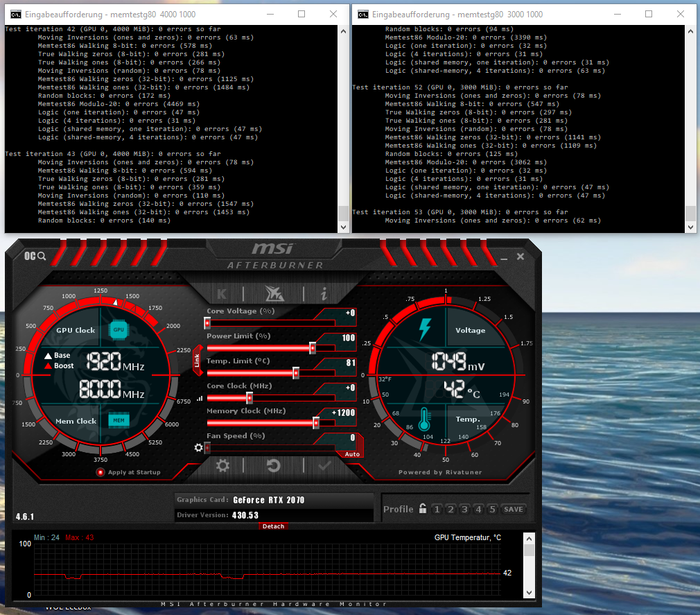Click the Fan Speed slider handle
The image size is (700, 615).
click(207, 447)
